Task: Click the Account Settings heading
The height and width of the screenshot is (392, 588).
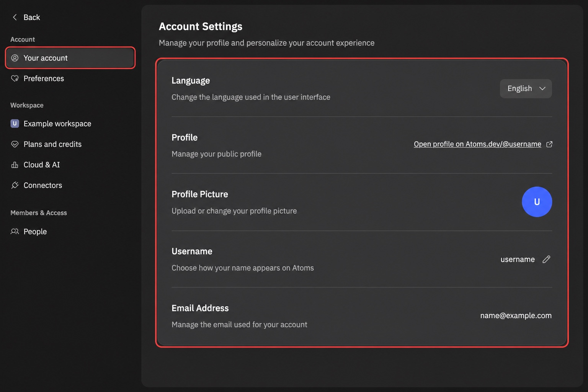Action: click(x=201, y=26)
